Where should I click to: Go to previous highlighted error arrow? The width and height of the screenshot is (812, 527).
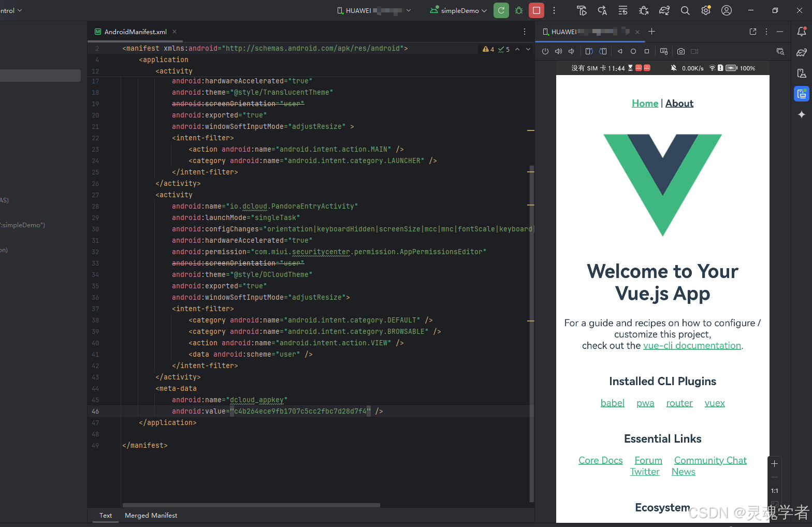(x=517, y=49)
